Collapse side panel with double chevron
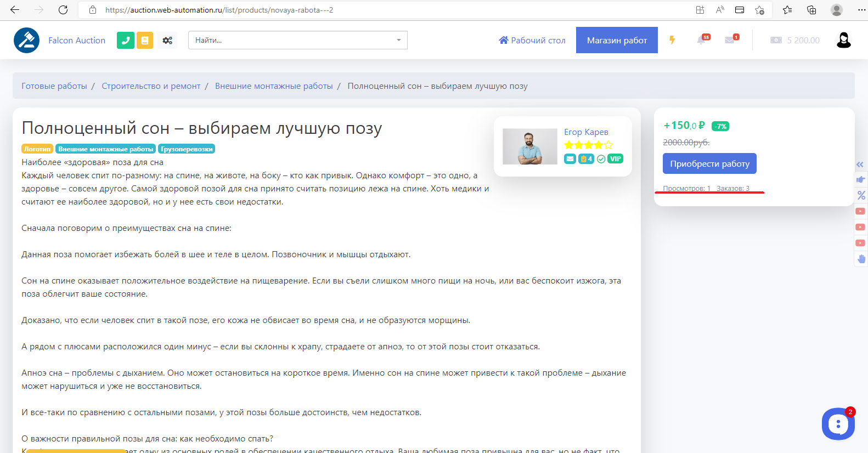868x453 pixels. tap(860, 165)
